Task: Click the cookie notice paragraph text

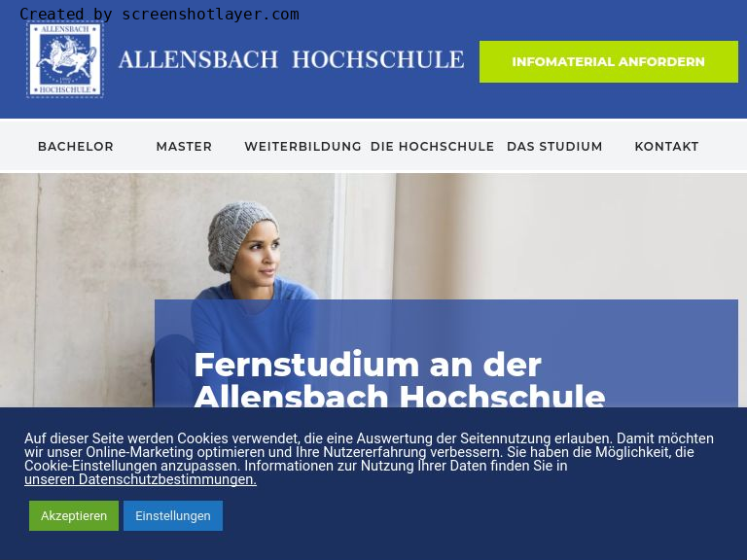Action: 370,459
